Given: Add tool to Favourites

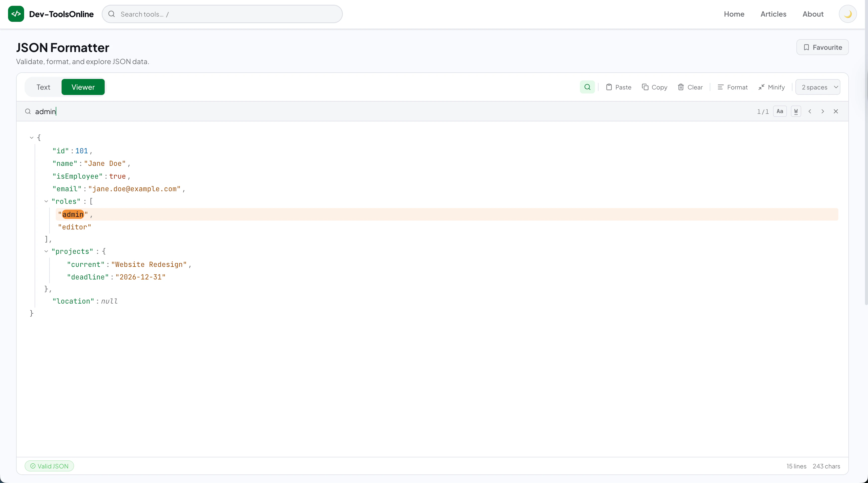Looking at the screenshot, I should click(x=822, y=47).
